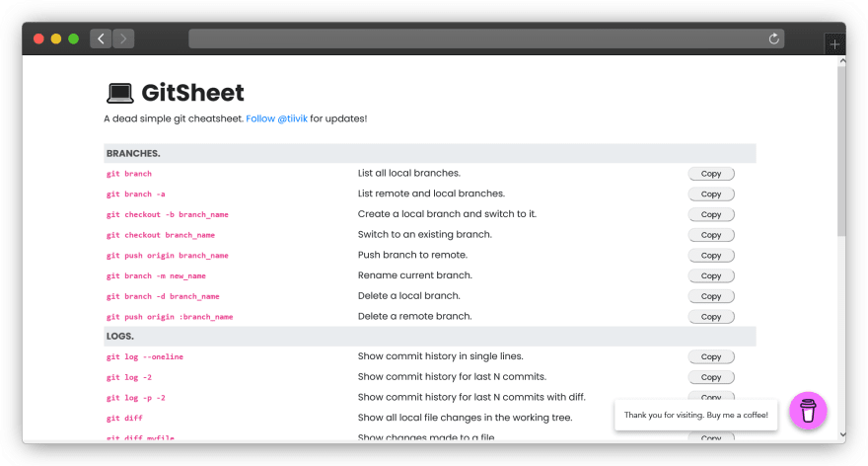Click the 'Buy me a coffee' message
Screen dimensions: 868x466
[695, 415]
